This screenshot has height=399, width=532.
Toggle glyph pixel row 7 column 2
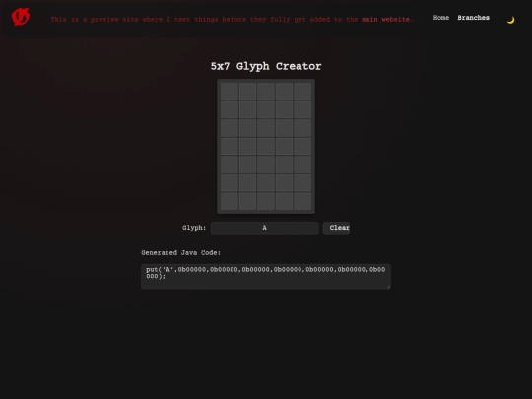pos(247,201)
